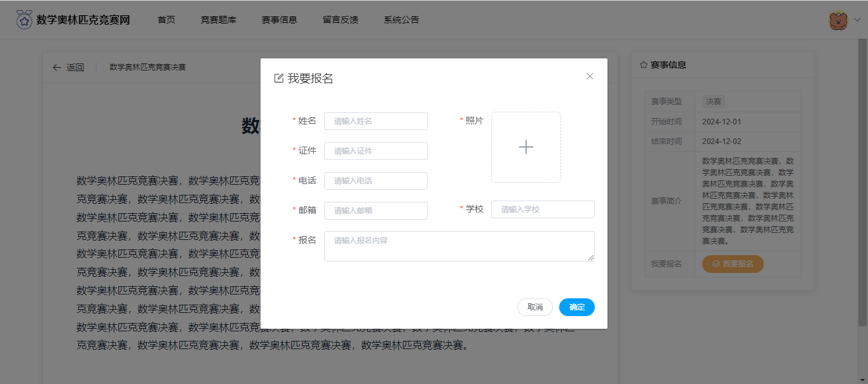The image size is (868, 384).
Task: Click the 赛事简介 label cell
Action: coord(670,201)
